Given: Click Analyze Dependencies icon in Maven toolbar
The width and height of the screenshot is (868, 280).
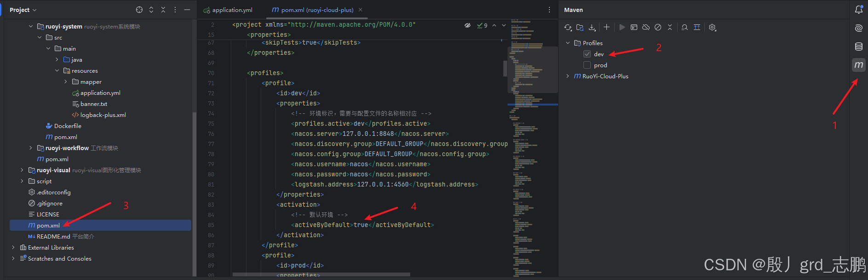Looking at the screenshot, I should coord(685,28).
